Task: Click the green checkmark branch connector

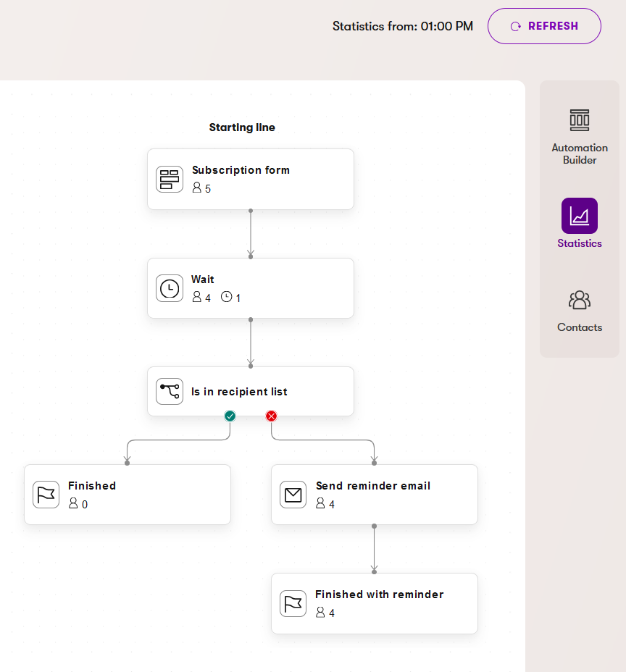Action: pos(230,416)
